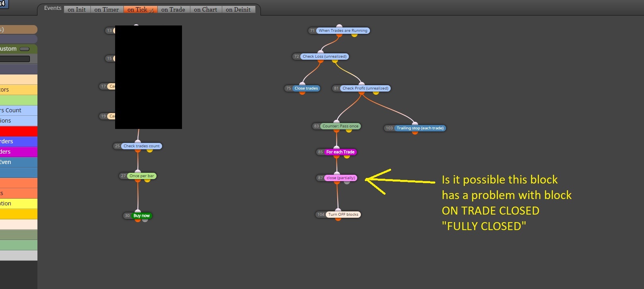Click the number 104 block ID badge
This screenshot has height=289, width=644.
click(x=321, y=215)
